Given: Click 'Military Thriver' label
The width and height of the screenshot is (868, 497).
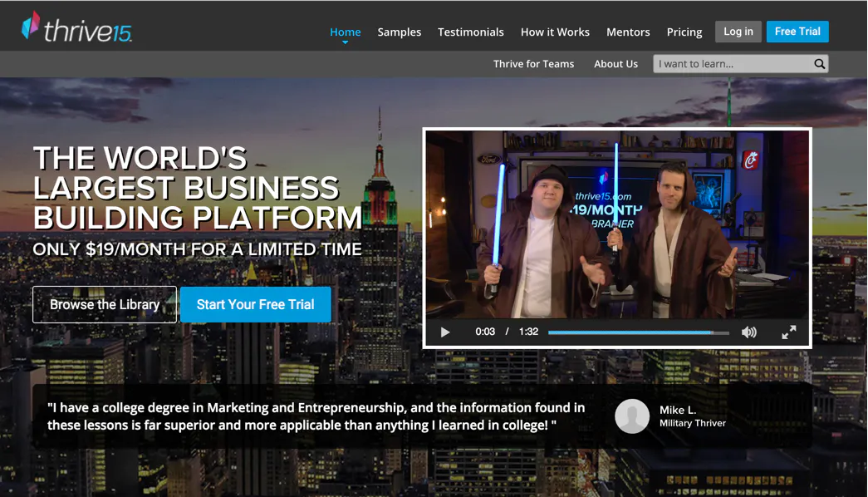Looking at the screenshot, I should 693,423.
